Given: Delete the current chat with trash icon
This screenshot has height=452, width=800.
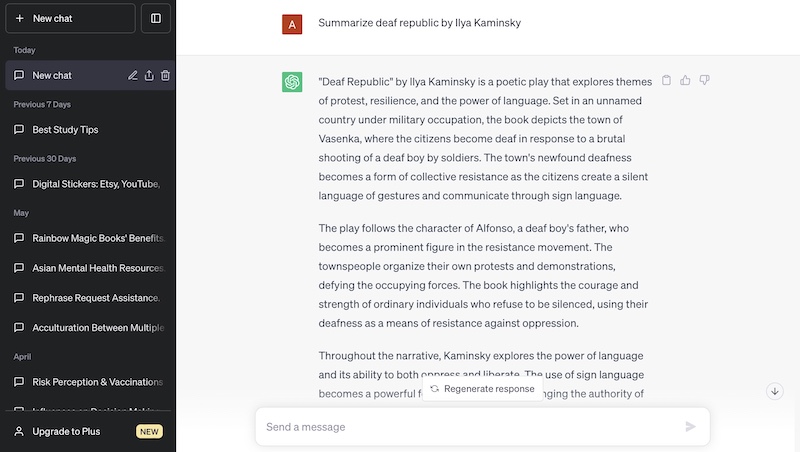Looking at the screenshot, I should pyautogui.click(x=165, y=75).
